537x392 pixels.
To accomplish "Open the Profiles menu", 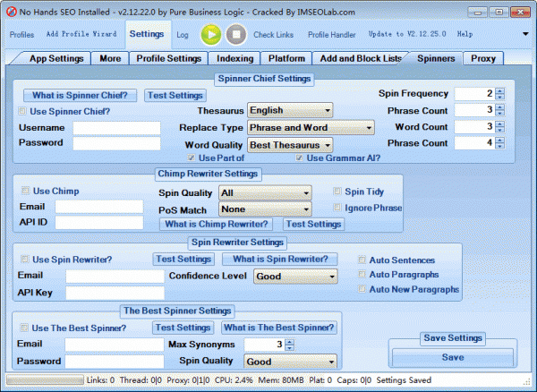I will coord(21,35).
